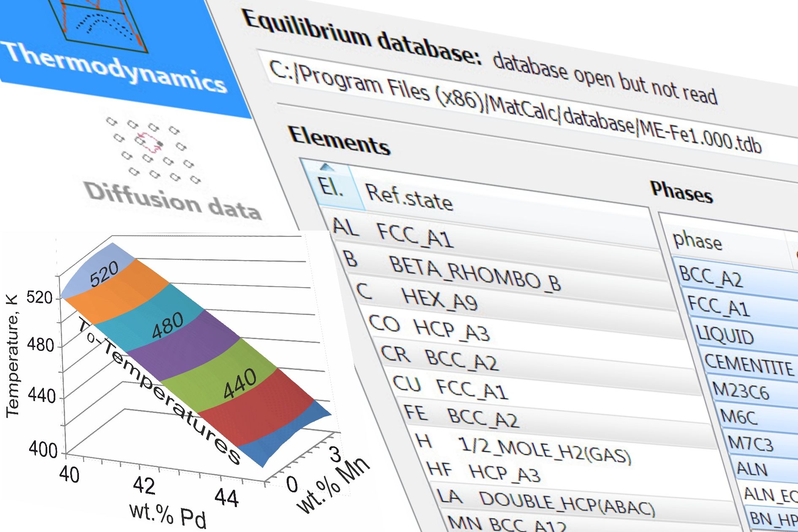The width and height of the screenshot is (798, 532).
Task: Click the orange band on the 3D plot
Action: (x=122, y=291)
